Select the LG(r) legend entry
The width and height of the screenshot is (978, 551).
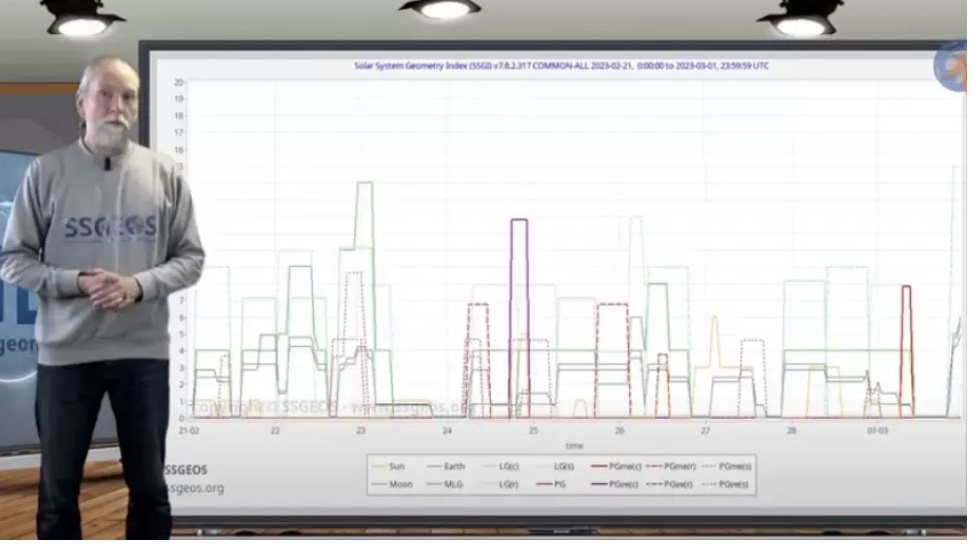(x=500, y=484)
